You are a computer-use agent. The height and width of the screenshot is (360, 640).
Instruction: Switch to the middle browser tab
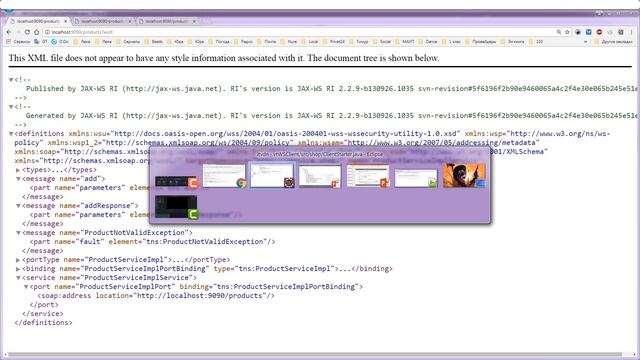104,21
